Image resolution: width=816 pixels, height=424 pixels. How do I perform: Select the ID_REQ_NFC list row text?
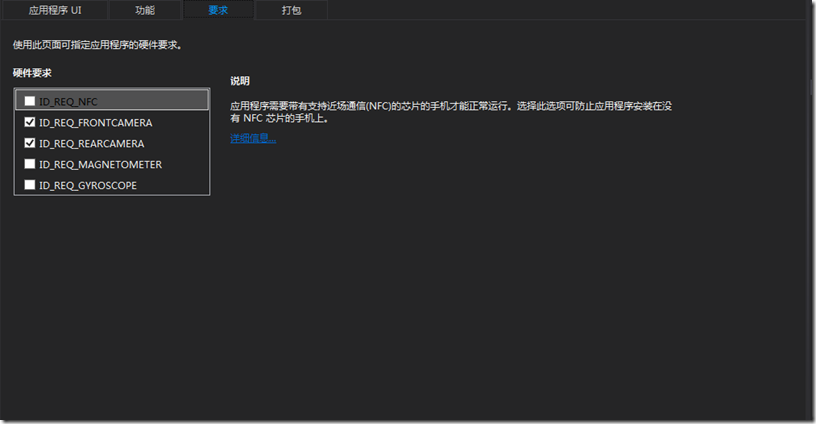(68, 101)
